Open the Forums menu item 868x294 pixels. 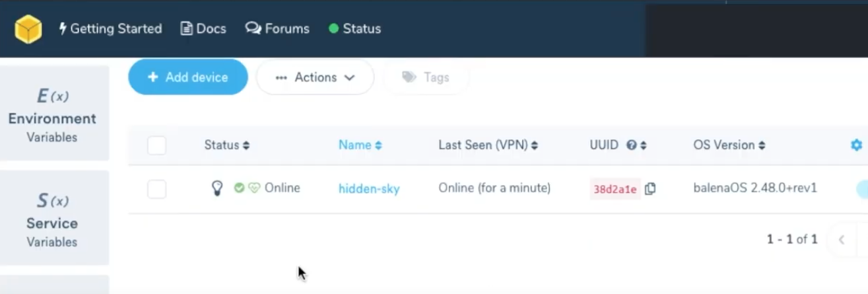(277, 29)
